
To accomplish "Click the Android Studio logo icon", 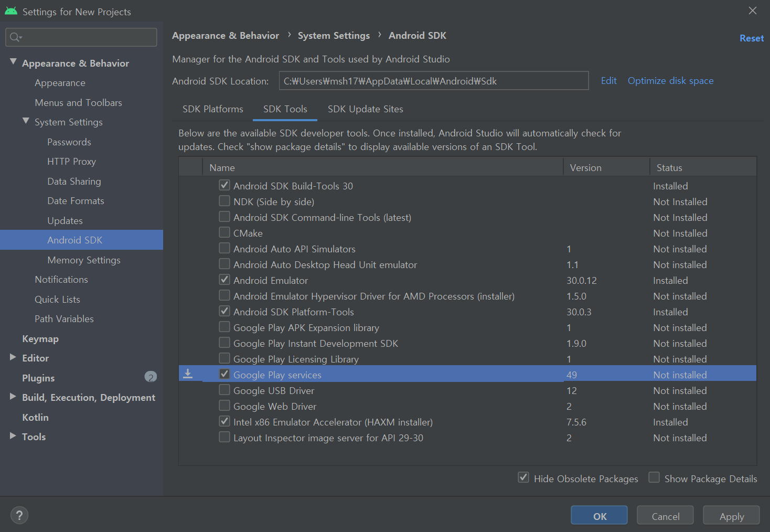I will click(x=11, y=11).
